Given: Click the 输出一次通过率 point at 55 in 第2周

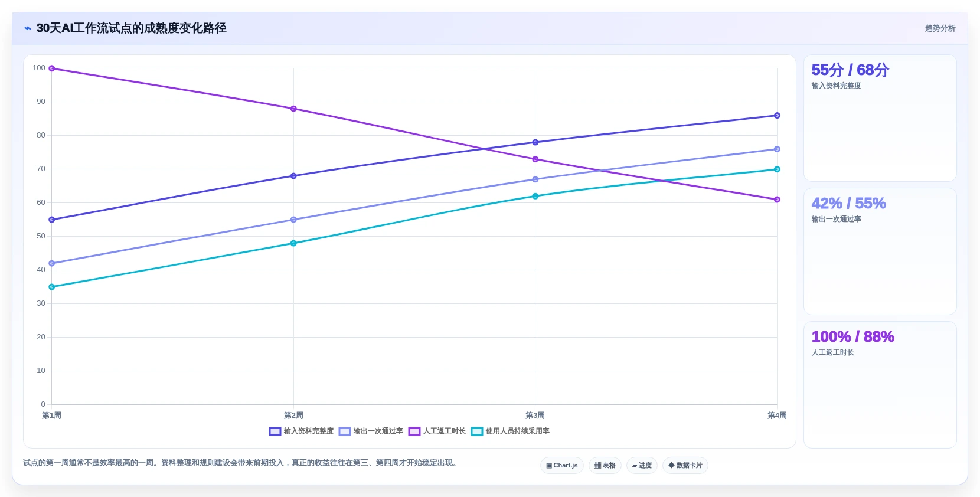Looking at the screenshot, I should [x=293, y=220].
